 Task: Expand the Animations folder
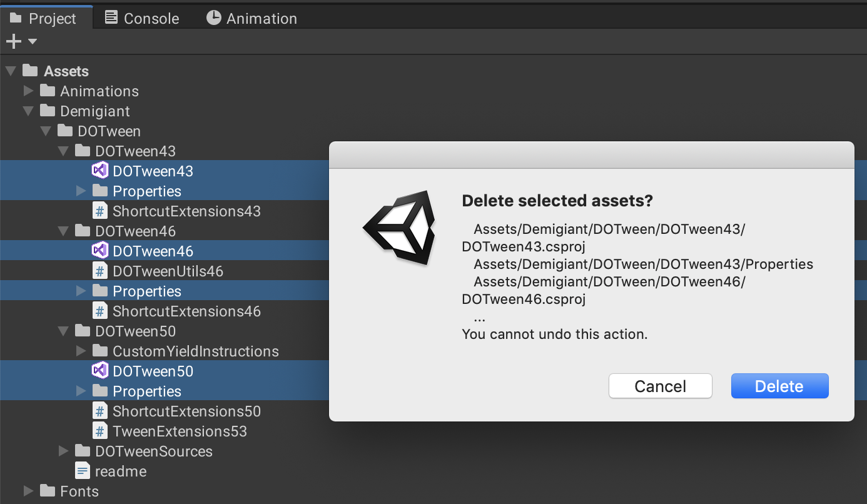point(28,91)
